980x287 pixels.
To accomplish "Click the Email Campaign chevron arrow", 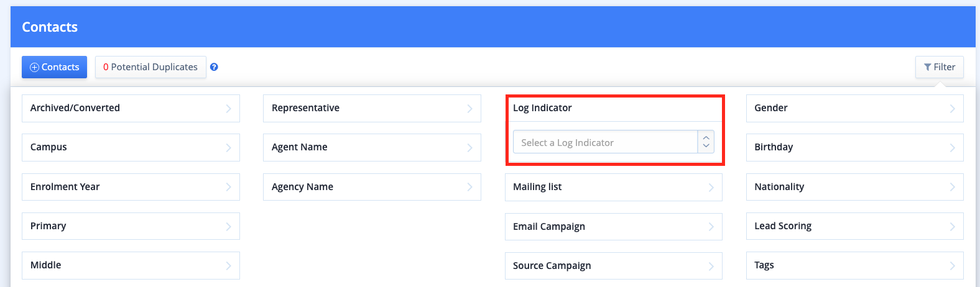I will click(x=711, y=227).
